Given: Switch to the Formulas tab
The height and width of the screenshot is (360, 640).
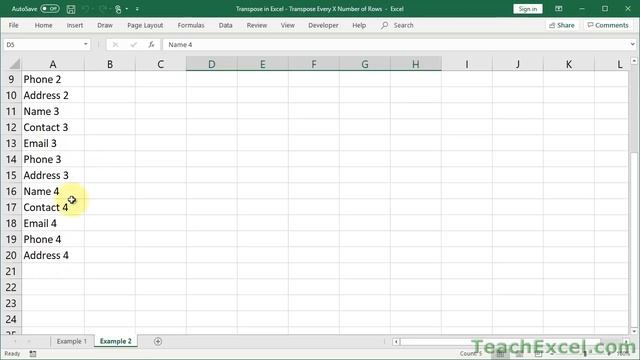Looking at the screenshot, I should tap(191, 25).
